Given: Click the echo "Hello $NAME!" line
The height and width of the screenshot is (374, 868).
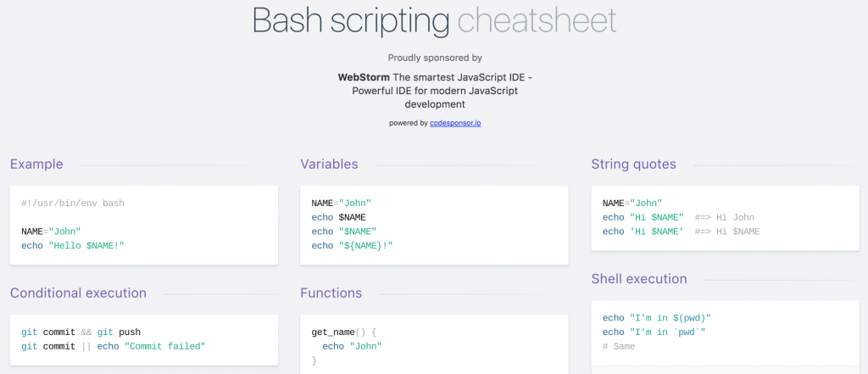Looking at the screenshot, I should (73, 245).
